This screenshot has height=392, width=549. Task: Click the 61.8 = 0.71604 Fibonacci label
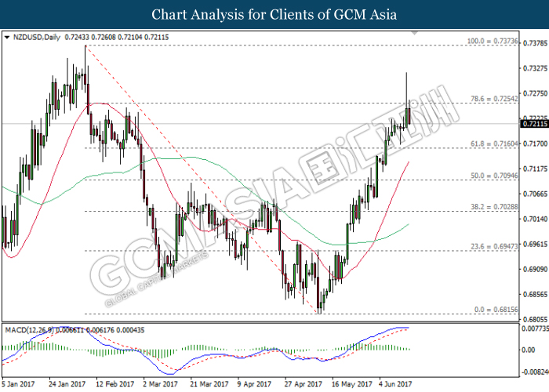click(x=494, y=143)
